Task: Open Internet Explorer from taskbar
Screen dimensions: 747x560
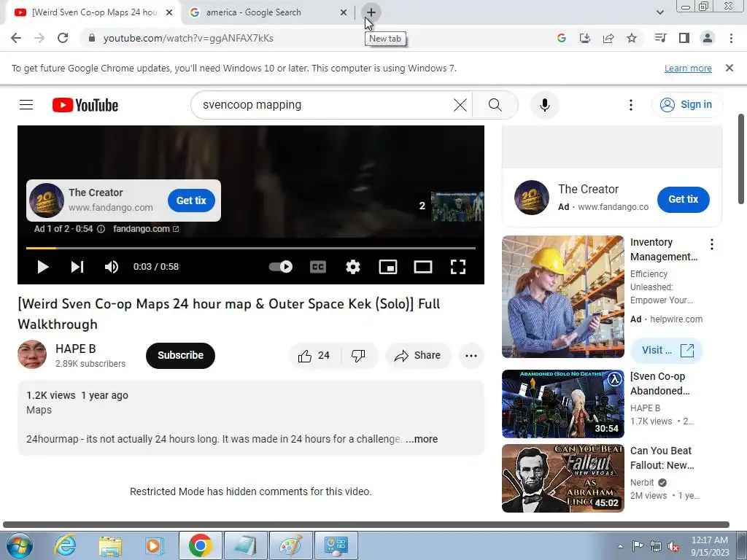Action: coord(65,545)
